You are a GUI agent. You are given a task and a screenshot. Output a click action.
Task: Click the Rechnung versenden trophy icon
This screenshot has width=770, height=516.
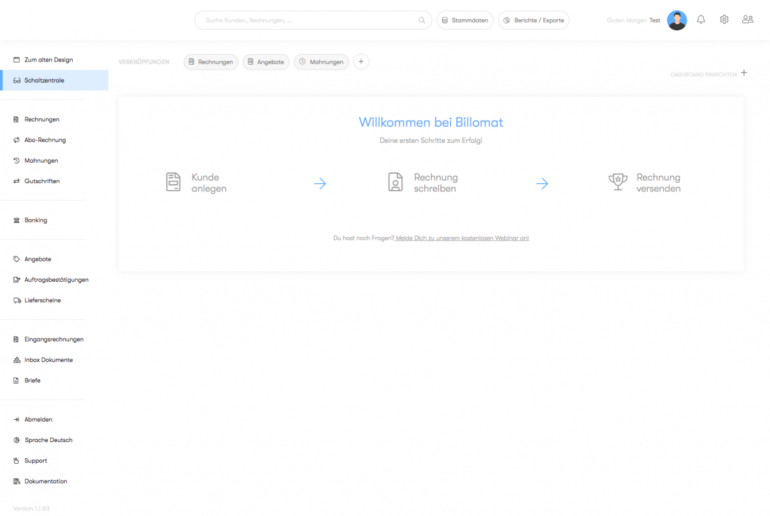618,182
